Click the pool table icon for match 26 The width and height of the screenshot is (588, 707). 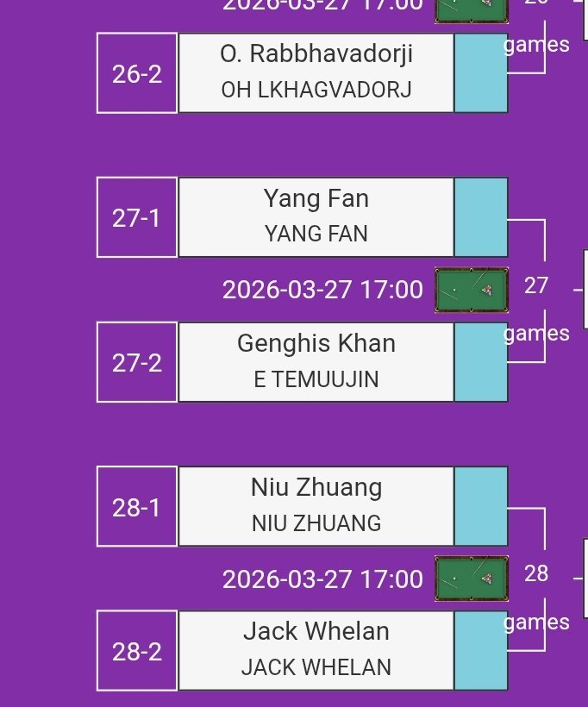471,9
